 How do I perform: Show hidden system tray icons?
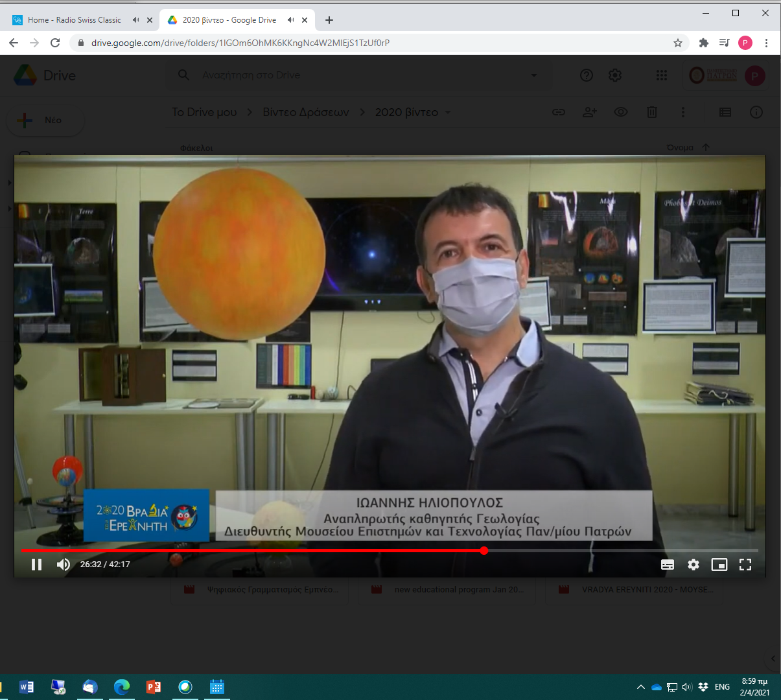pos(640,687)
